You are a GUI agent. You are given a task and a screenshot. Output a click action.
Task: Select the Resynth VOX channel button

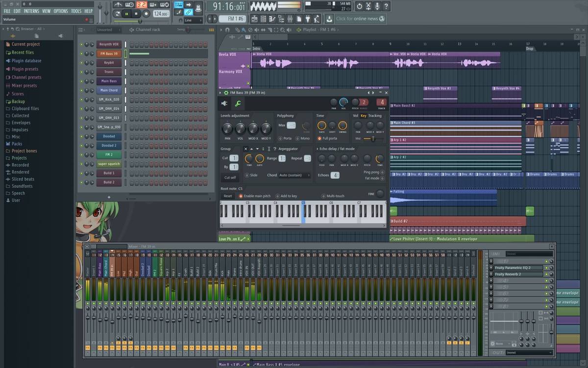pyautogui.click(x=109, y=44)
